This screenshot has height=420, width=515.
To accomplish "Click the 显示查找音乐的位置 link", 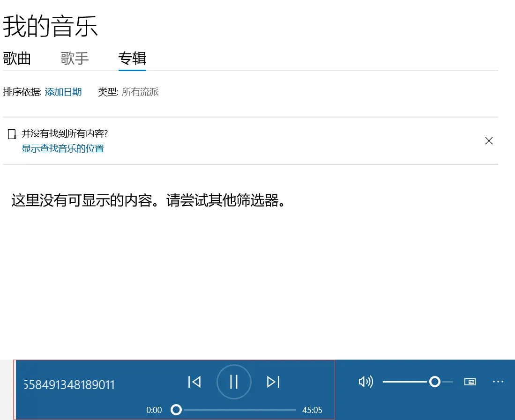I will pyautogui.click(x=63, y=148).
